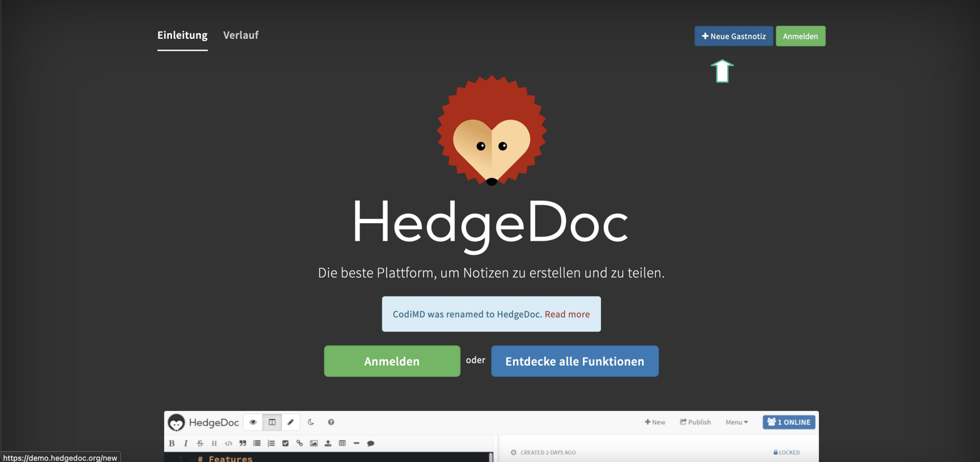Screen dimensions: 980x462
Task: Open help via the question mark icon
Action: pyautogui.click(x=331, y=422)
